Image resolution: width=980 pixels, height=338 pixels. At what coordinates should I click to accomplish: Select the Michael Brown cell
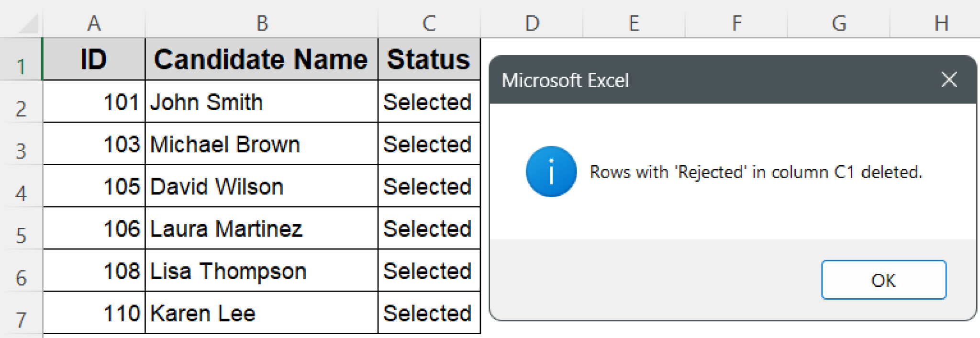click(261, 144)
